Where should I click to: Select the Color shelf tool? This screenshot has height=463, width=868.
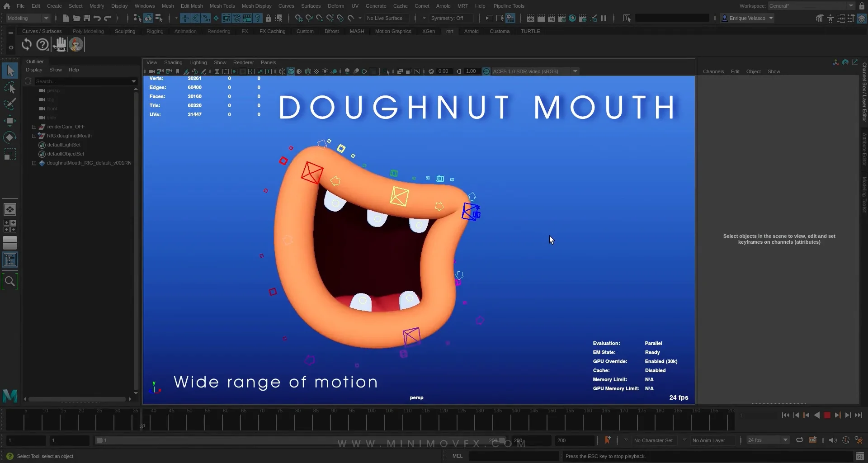(x=75, y=44)
